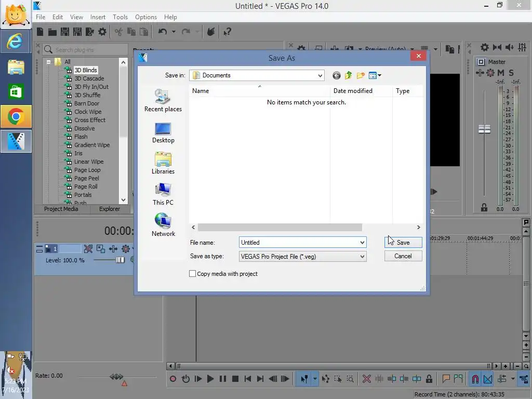This screenshot has height=399, width=532.
Task: Select the Gradient Wipe transition
Action: [92, 145]
